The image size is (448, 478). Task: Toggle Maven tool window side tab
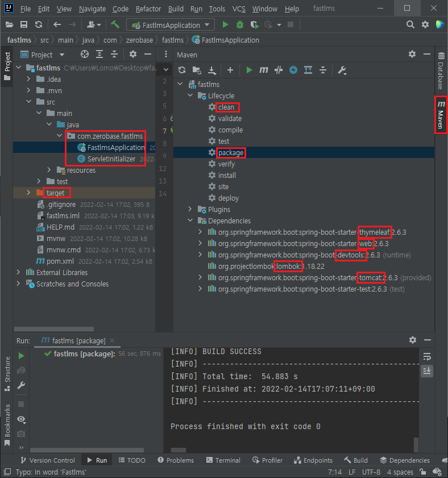point(441,115)
